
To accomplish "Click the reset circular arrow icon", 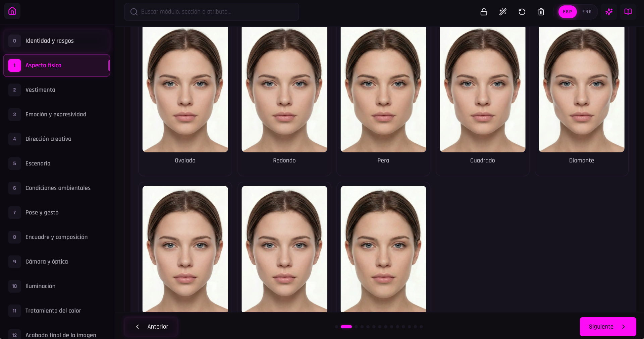I will click(522, 12).
